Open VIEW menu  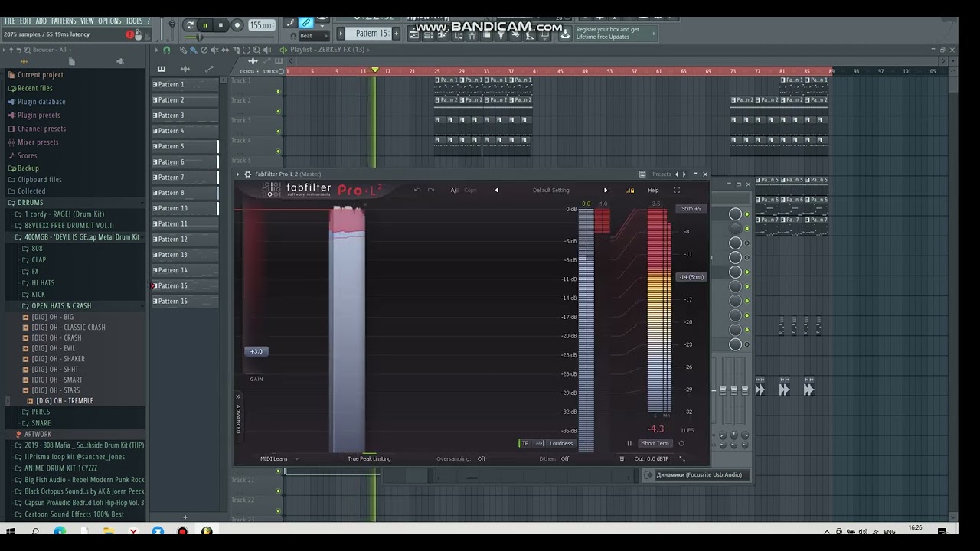click(x=87, y=21)
